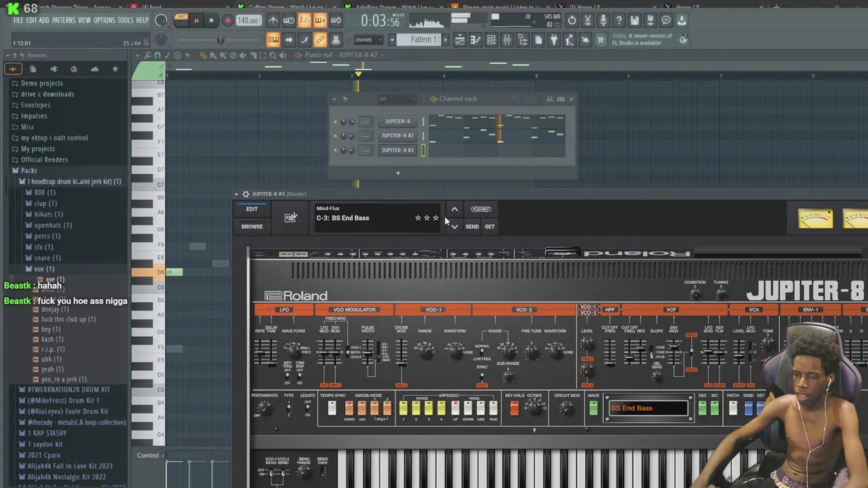Click the patch name 'C-3: BS End Bass'

pyautogui.click(x=342, y=218)
